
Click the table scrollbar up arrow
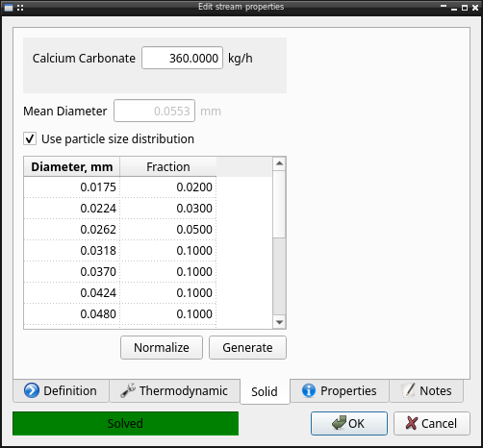pos(279,163)
